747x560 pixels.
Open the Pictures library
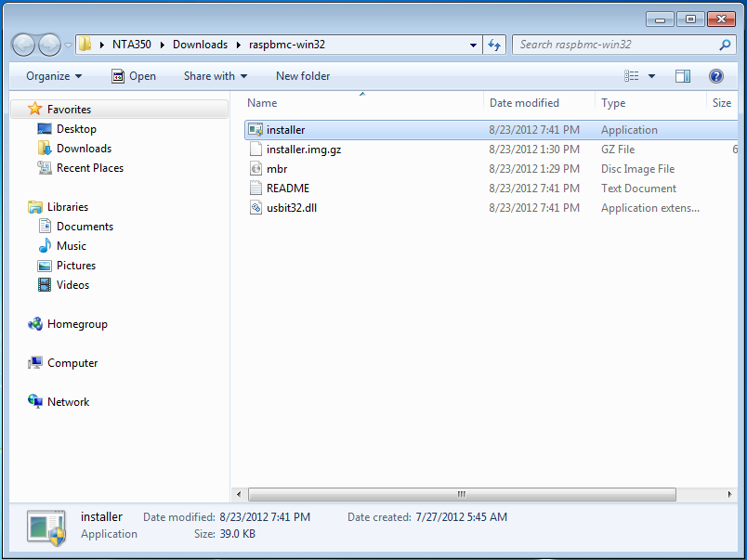(76, 266)
